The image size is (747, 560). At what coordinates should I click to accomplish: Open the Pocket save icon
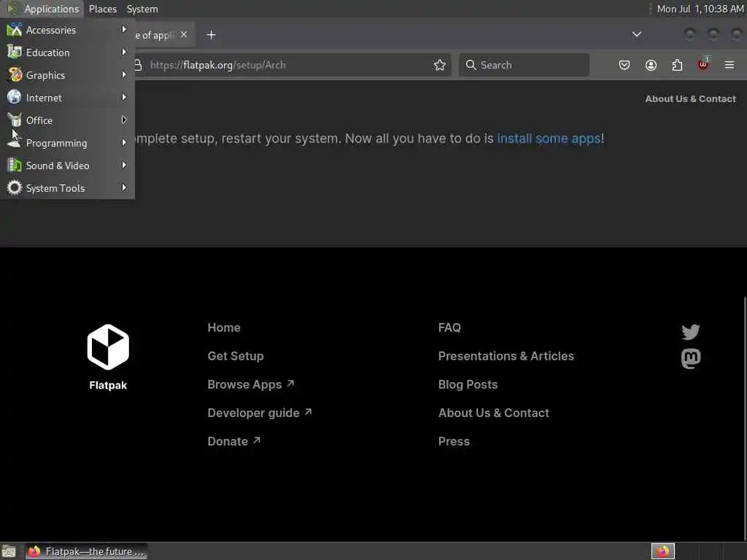pyautogui.click(x=624, y=65)
